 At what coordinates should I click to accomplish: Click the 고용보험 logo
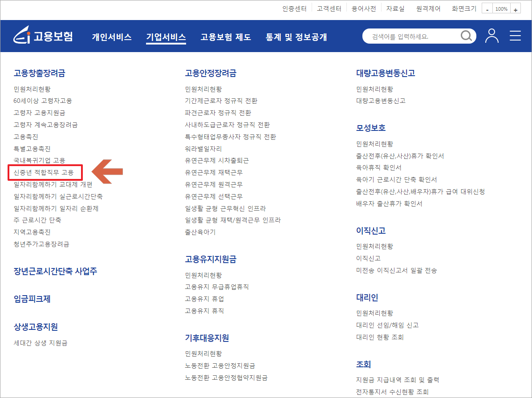pyautogui.click(x=43, y=36)
